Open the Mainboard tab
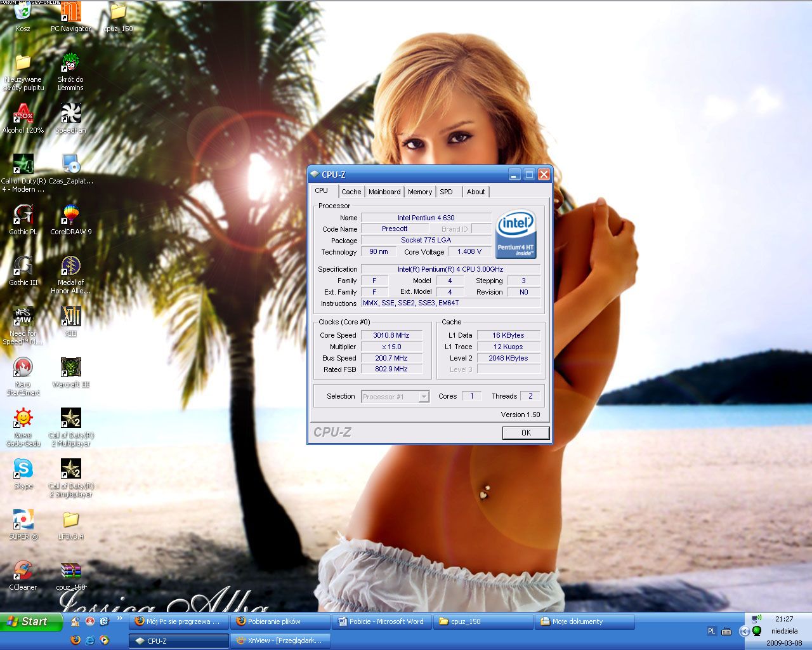 tap(384, 192)
